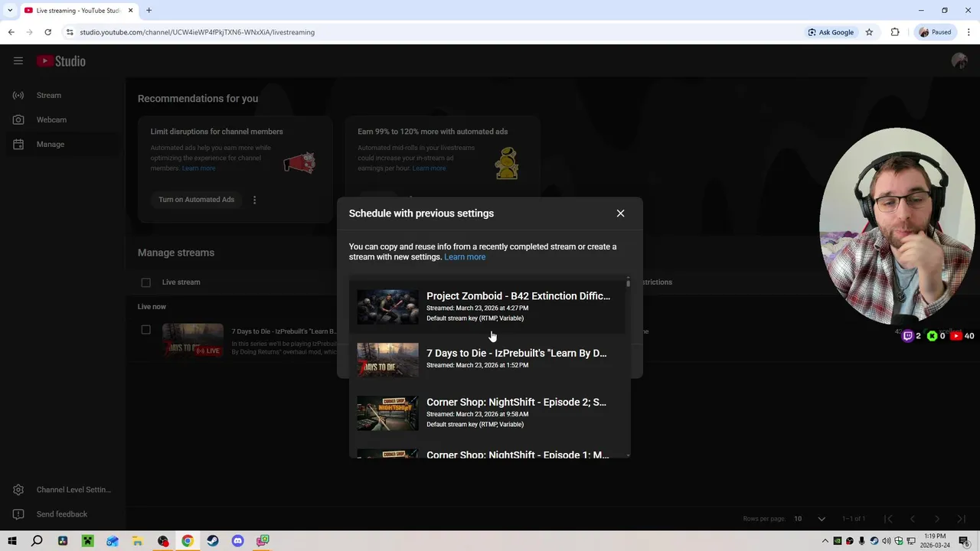Click the live 7 Days to Die stream thumbnail
Viewport: 980px width, 551px height.
click(192, 341)
